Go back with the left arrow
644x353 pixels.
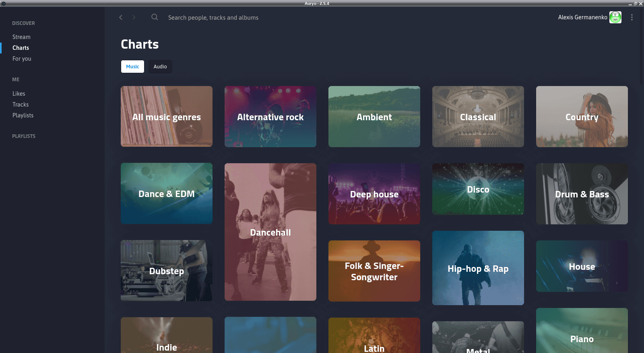pos(121,17)
